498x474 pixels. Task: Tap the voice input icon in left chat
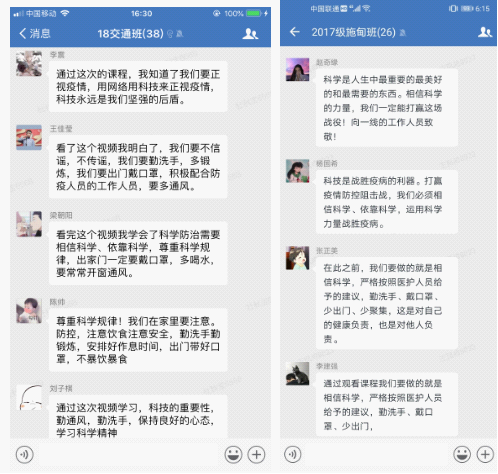pyautogui.click(x=25, y=455)
